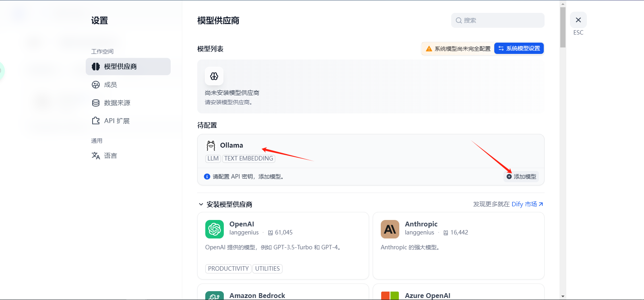The image size is (644, 300).
Task: Go to the 成员 settings page
Action: pyautogui.click(x=110, y=85)
